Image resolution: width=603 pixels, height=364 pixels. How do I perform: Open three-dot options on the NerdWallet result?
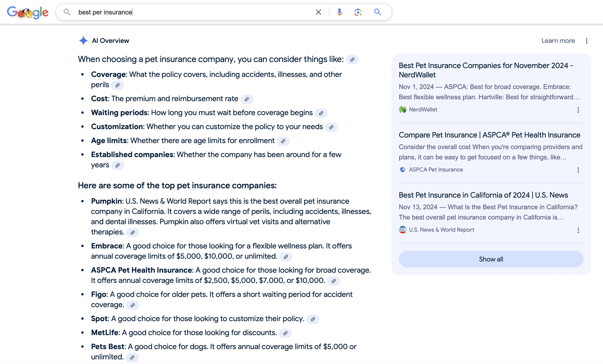click(578, 110)
